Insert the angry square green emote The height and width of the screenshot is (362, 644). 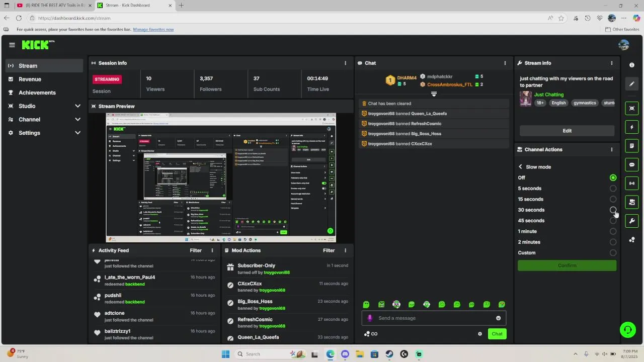[x=381, y=304]
